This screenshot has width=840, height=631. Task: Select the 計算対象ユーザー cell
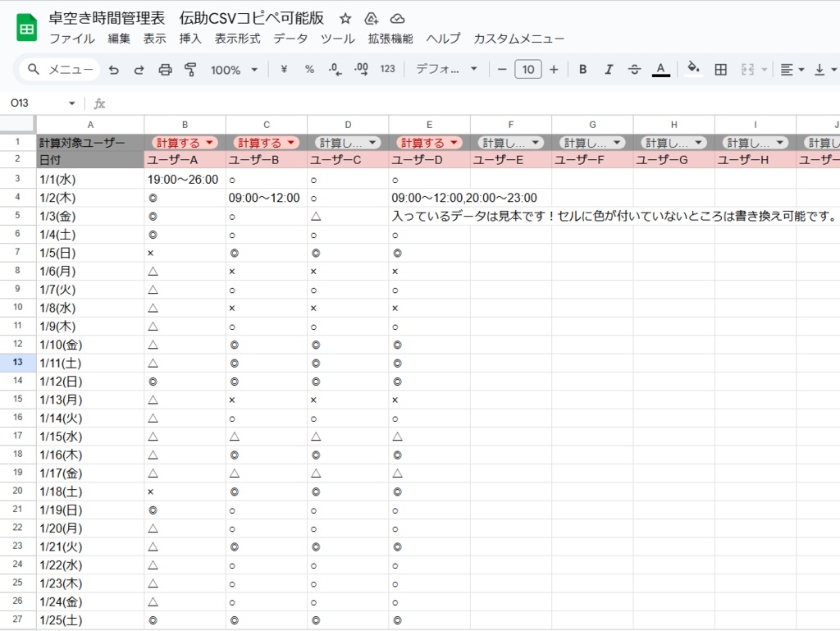[90, 143]
